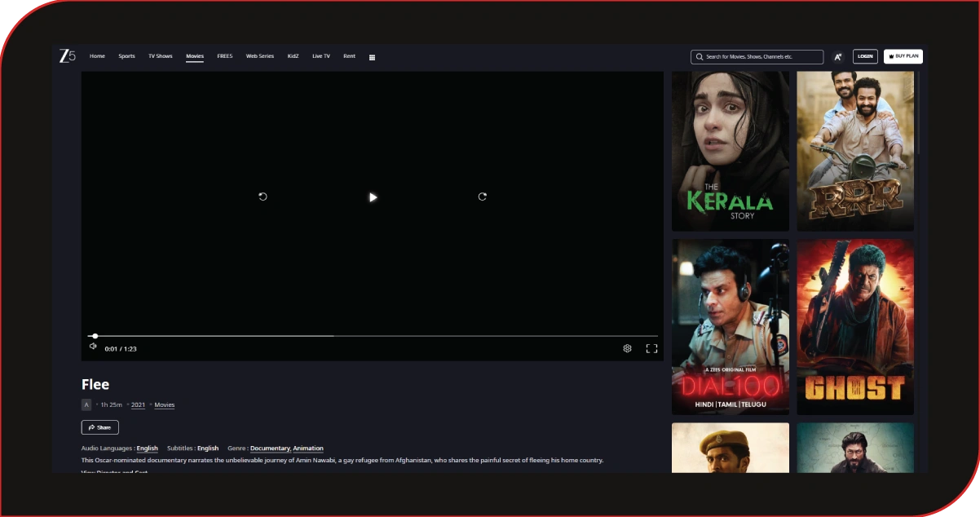
Task: Open the Home menu item
Action: point(97,56)
